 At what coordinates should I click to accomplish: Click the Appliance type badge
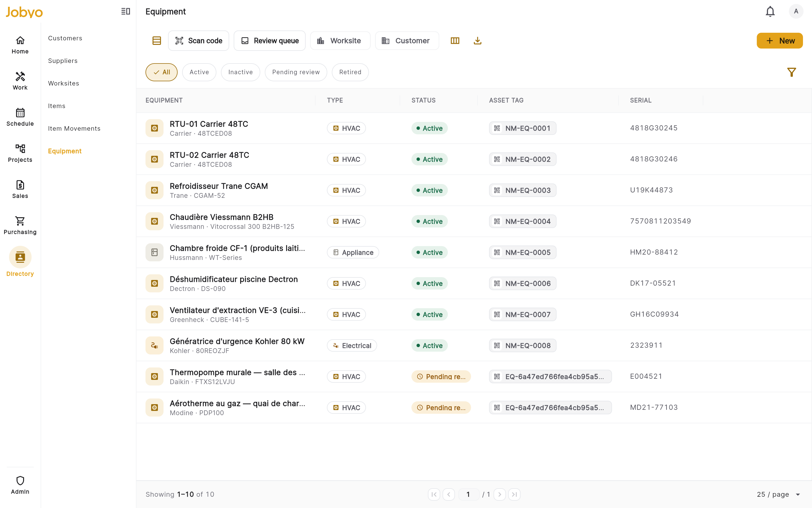coord(353,252)
